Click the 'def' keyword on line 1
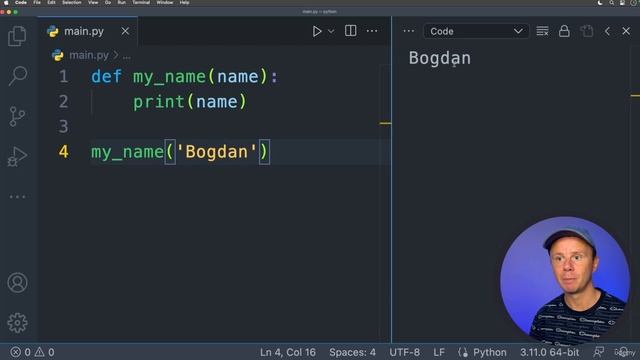The width and height of the screenshot is (640, 360). (107, 77)
